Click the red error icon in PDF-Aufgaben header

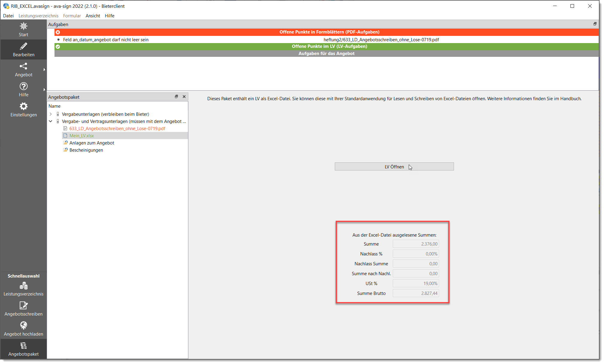click(58, 32)
